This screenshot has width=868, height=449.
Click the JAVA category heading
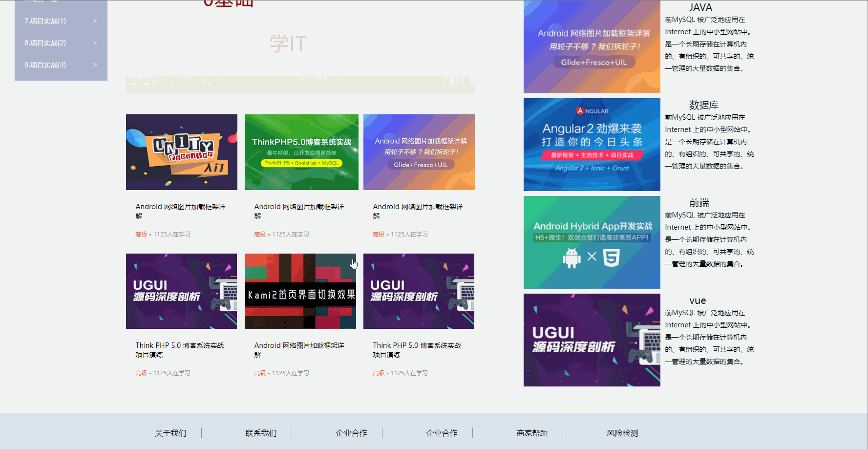pos(700,7)
